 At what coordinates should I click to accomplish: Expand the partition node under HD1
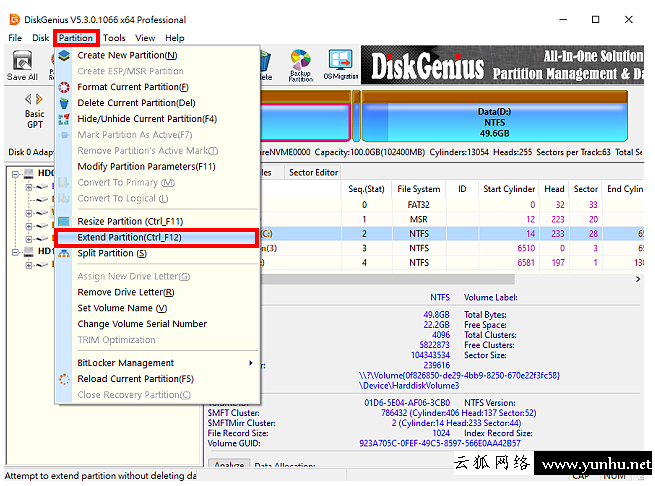click(28, 265)
